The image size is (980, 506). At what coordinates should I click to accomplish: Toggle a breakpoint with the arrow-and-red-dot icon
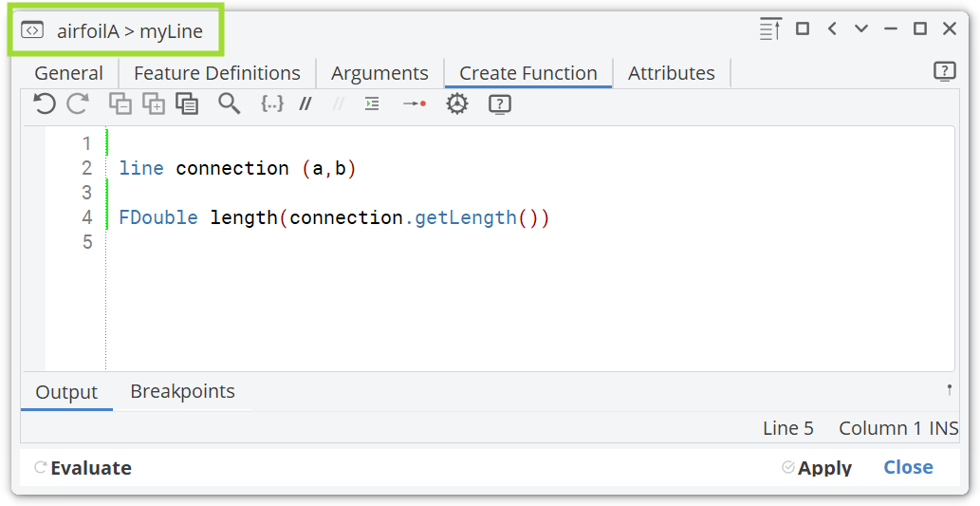(x=415, y=103)
